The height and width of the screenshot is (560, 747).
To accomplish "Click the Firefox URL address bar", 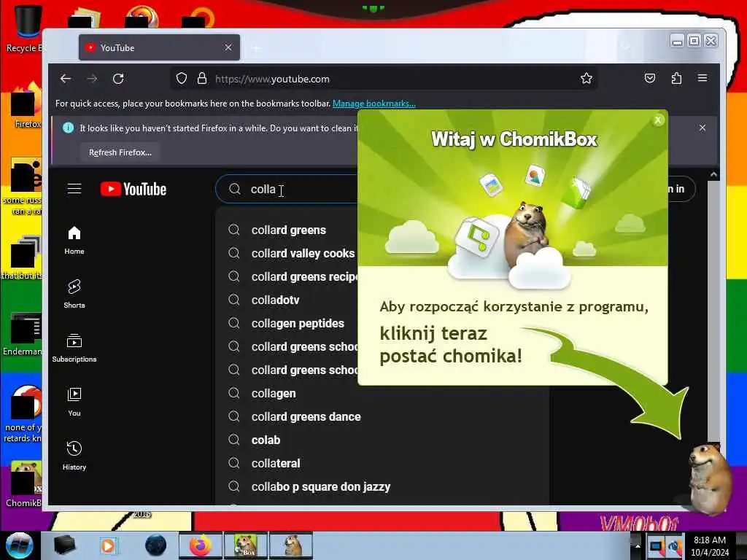I will click(384, 79).
